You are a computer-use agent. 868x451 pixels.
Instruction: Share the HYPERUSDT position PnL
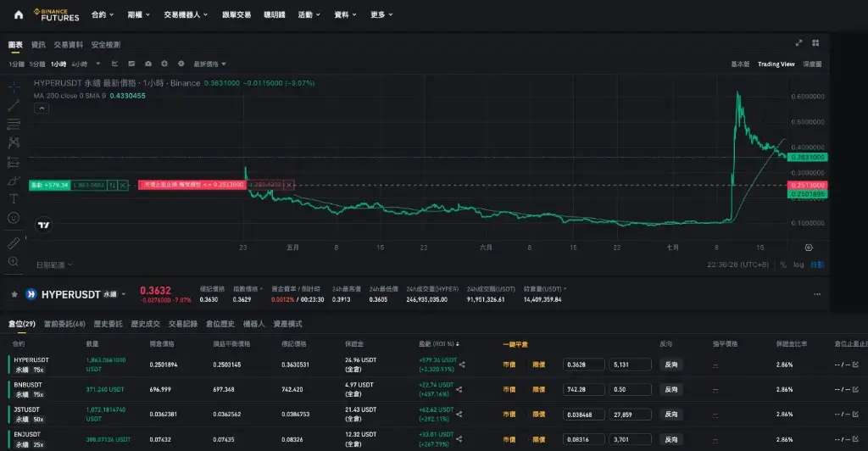[x=462, y=365]
